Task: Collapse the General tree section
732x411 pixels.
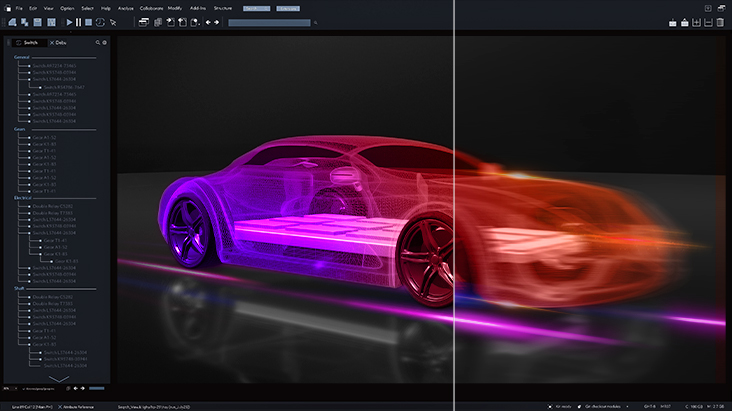Action: [x=22, y=57]
